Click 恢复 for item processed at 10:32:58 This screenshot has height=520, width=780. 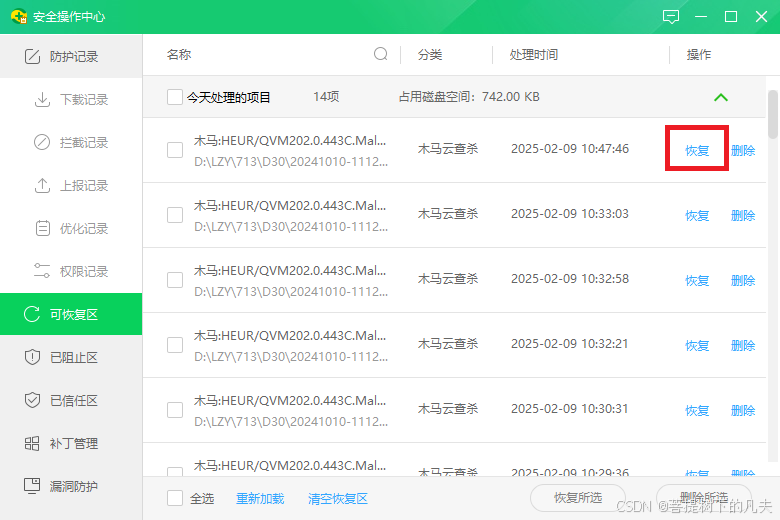[x=697, y=281]
